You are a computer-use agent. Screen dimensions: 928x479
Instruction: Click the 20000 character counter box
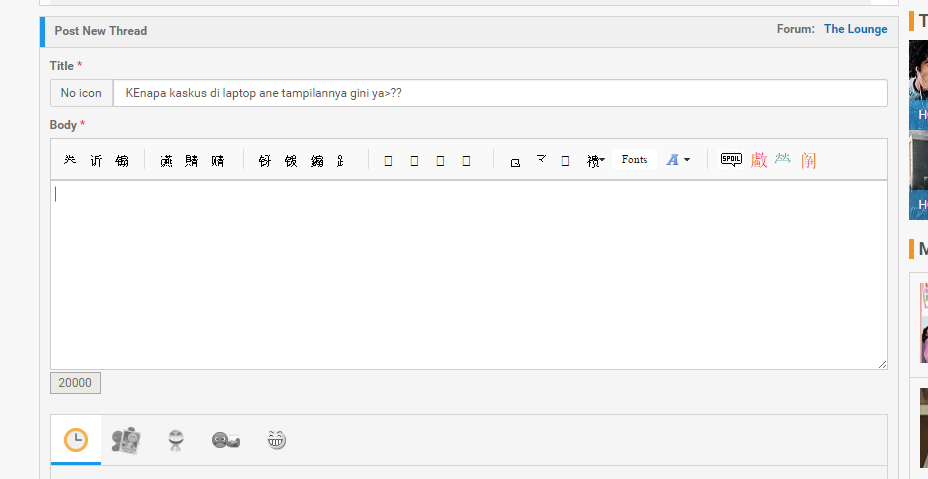pos(75,382)
